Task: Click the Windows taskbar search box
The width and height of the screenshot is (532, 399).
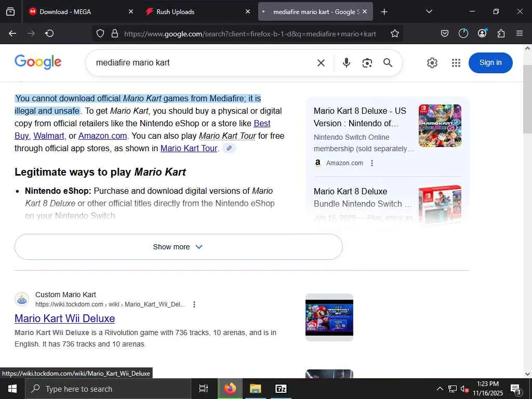Action: tap(108, 389)
